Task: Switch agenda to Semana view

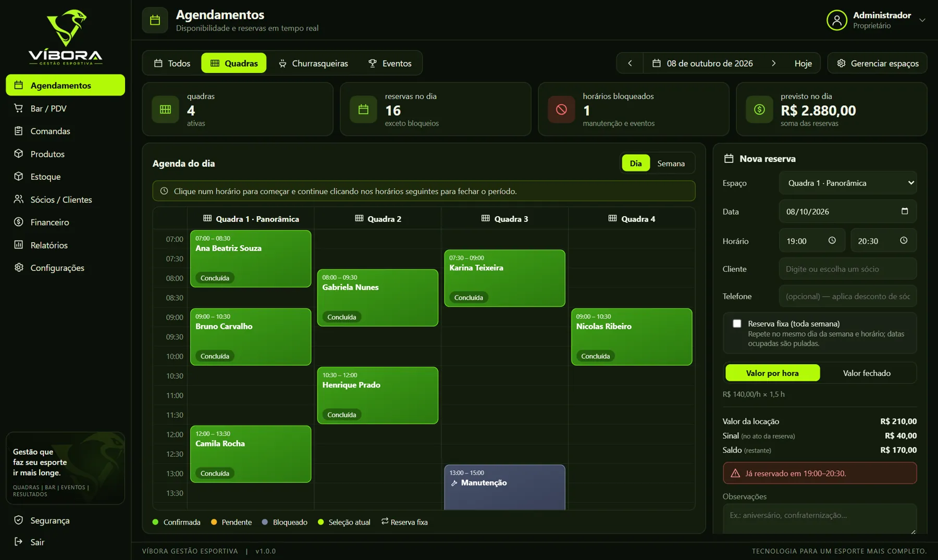Action: coord(671,163)
